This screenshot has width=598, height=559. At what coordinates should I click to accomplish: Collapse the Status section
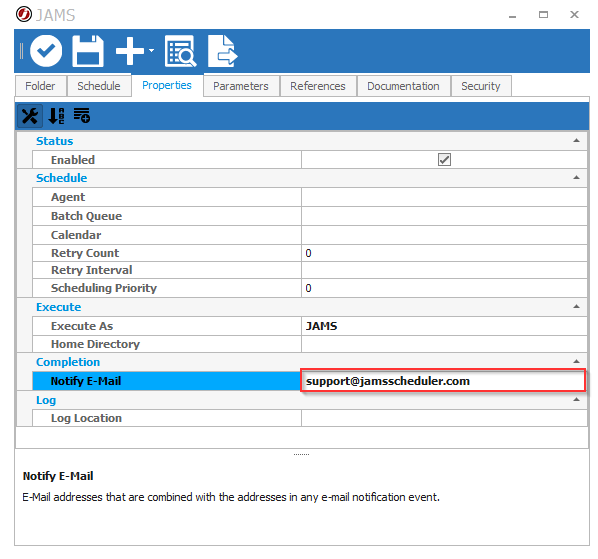coord(576,141)
